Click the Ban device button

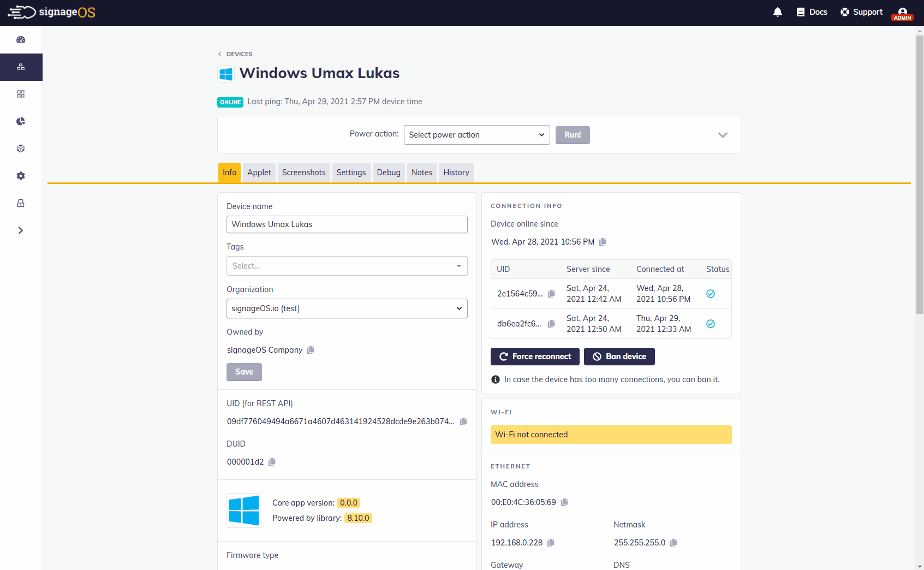(619, 357)
